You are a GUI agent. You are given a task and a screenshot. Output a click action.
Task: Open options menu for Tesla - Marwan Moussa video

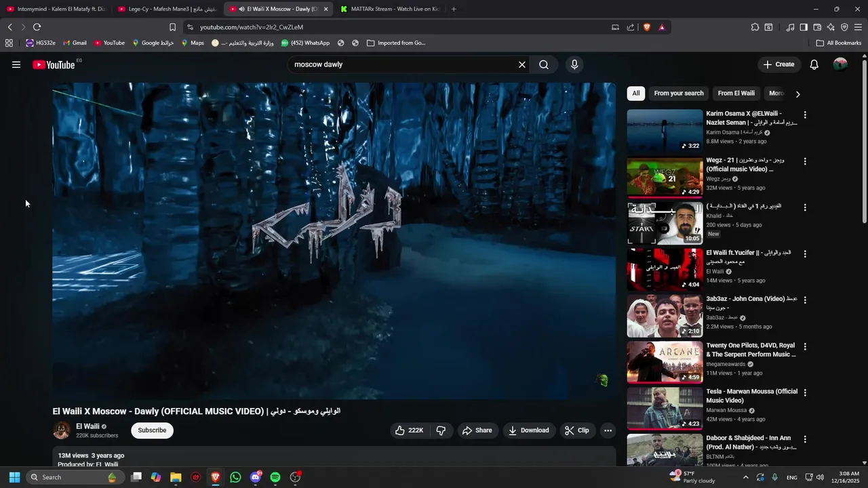tap(805, 392)
